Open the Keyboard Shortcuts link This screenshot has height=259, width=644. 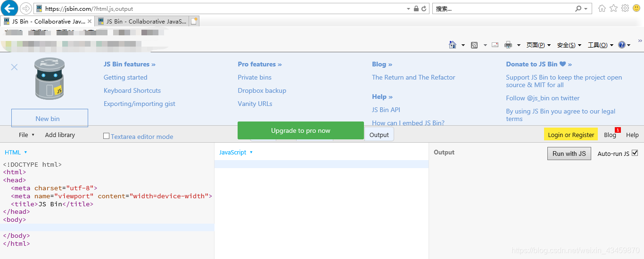tap(132, 90)
